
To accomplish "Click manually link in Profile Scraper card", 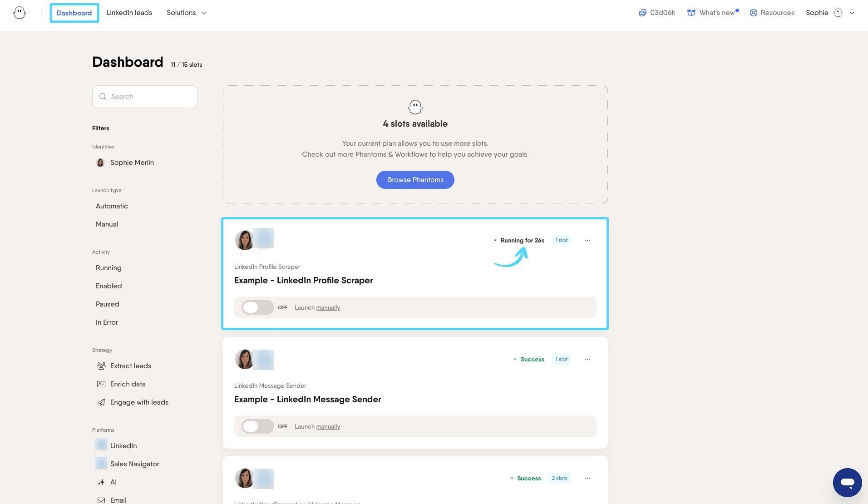I will (328, 308).
